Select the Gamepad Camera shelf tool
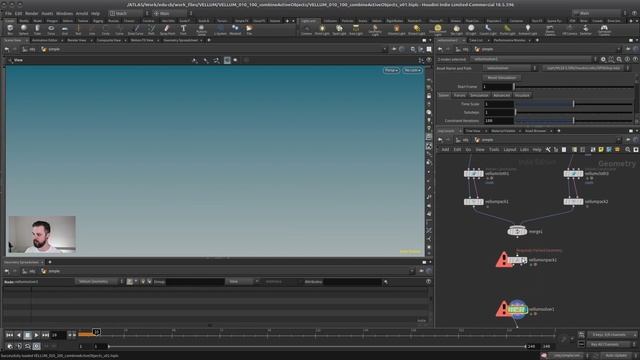 604,29
